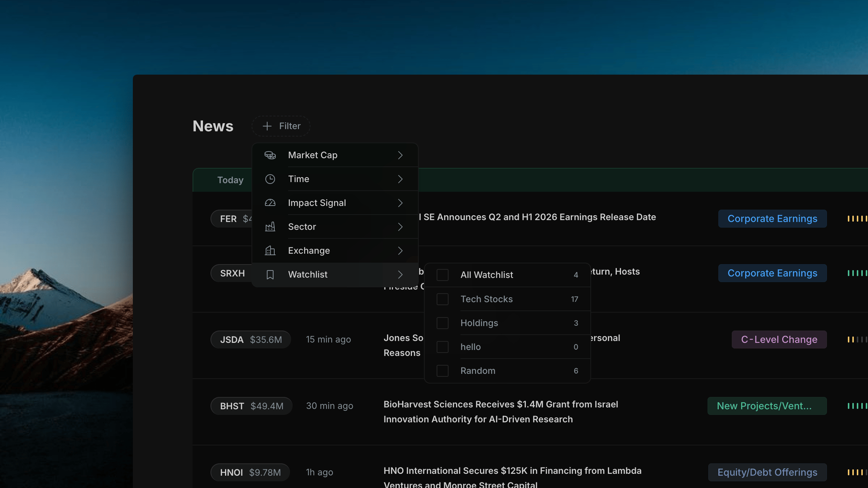
Task: Open the Market Cap filter option
Action: coord(335,155)
